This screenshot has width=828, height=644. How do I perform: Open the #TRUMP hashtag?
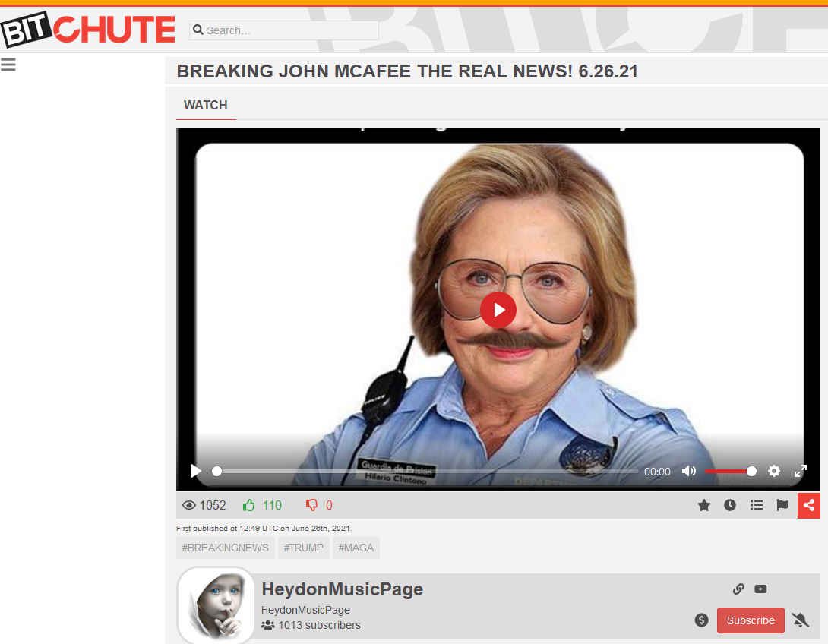coord(304,548)
